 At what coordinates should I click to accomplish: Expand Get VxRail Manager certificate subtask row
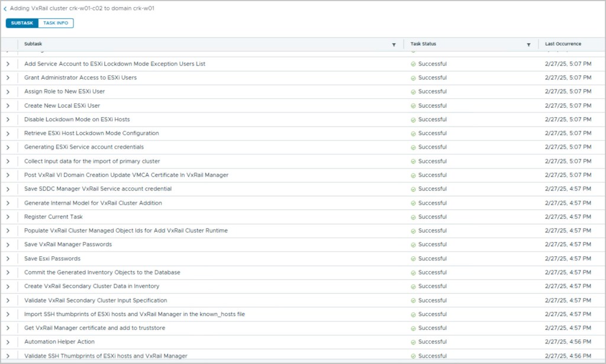click(x=8, y=328)
